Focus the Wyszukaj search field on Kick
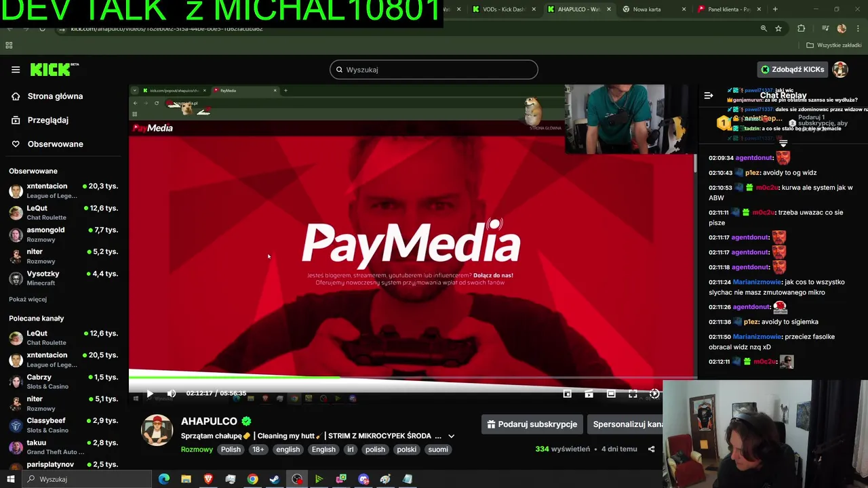This screenshot has width=868, height=488. pos(434,69)
